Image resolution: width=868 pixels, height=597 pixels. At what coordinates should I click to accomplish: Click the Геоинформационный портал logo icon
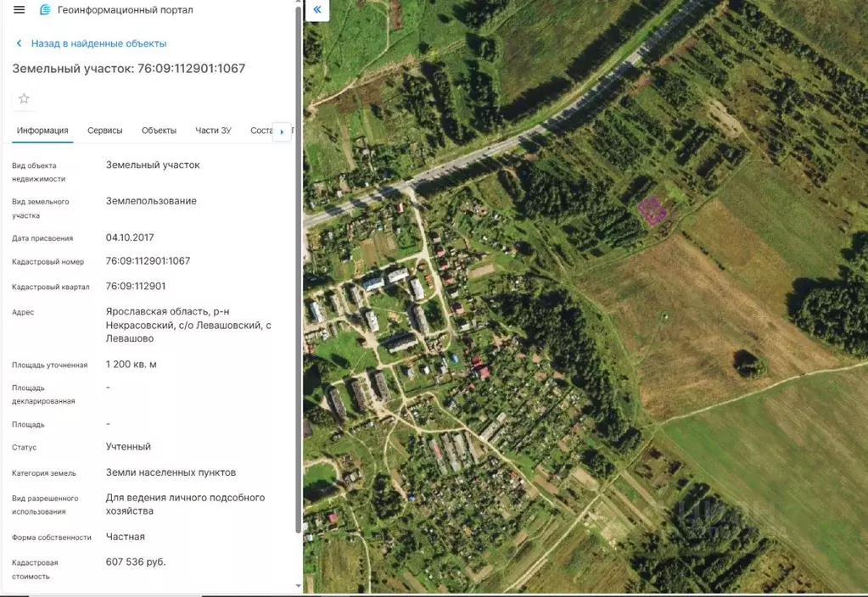45,9
